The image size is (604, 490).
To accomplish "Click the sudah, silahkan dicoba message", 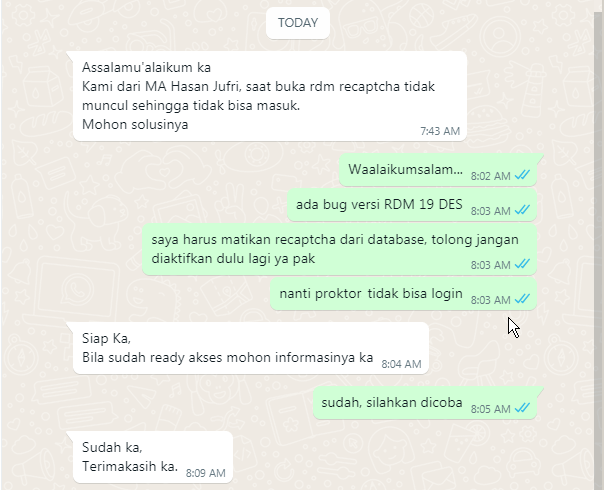I will pyautogui.click(x=425, y=403).
